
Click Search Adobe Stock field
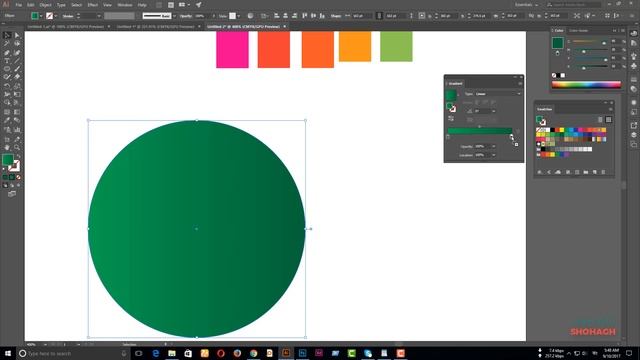[574, 4]
